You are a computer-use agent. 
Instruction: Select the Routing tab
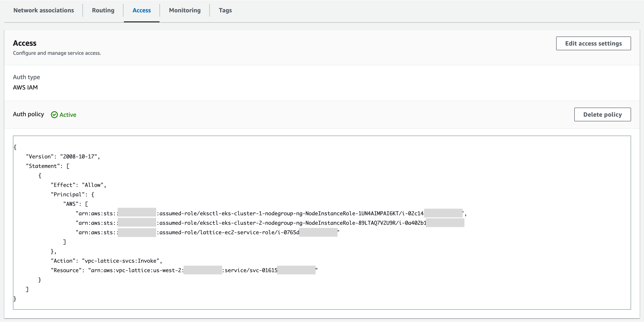click(103, 10)
